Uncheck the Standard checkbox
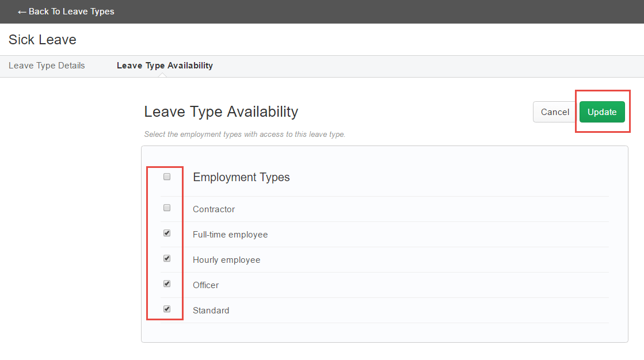Image resolution: width=644 pixels, height=360 pixels. point(166,309)
